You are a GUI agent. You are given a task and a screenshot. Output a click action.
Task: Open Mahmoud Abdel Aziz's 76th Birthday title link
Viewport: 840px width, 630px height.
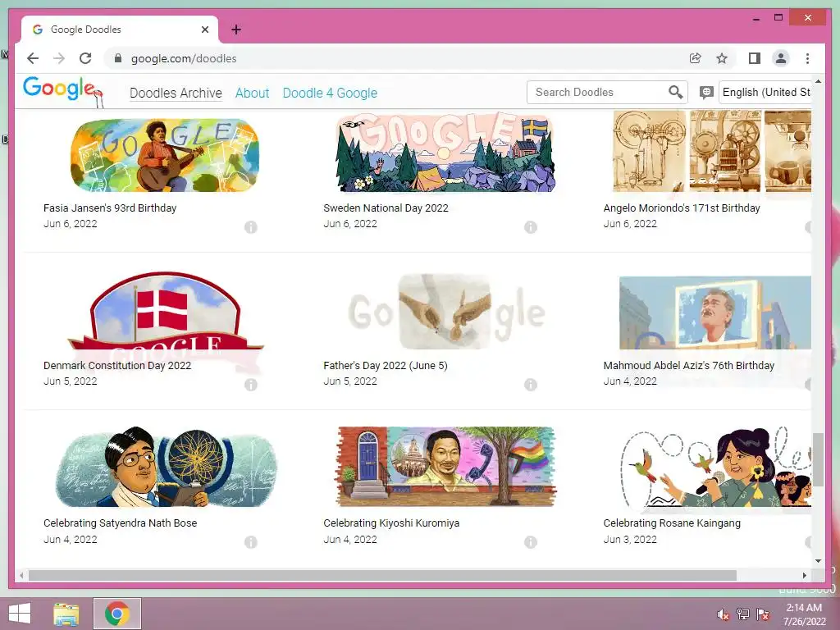tap(689, 365)
